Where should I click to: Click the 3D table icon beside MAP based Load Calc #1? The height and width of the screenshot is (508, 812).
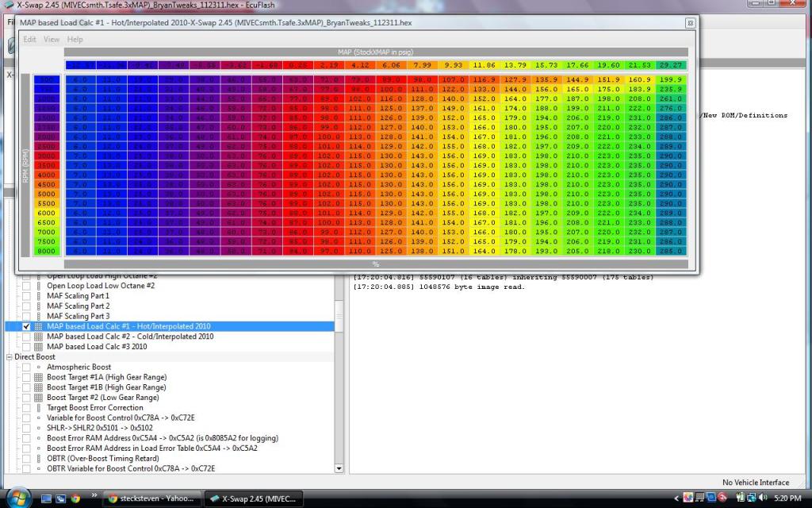(x=38, y=326)
